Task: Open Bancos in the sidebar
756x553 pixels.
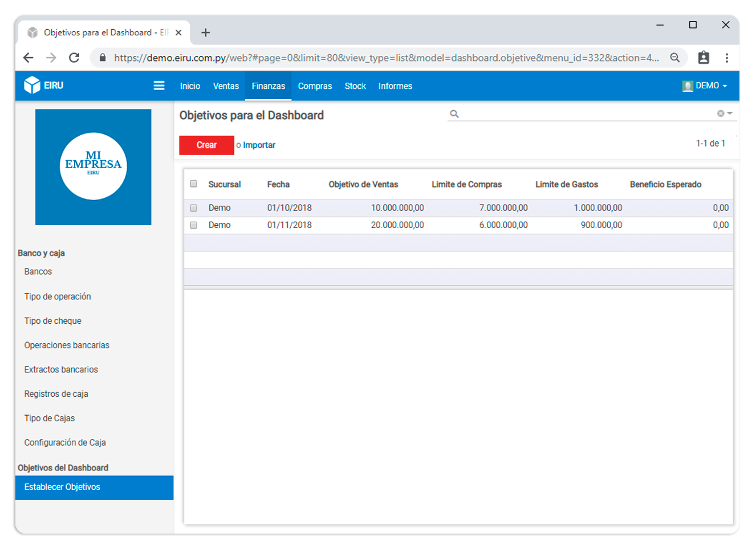Action: point(38,272)
